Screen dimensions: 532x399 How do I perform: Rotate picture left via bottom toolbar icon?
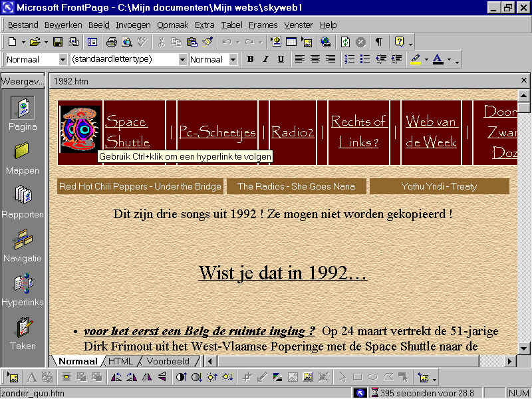[116, 377]
